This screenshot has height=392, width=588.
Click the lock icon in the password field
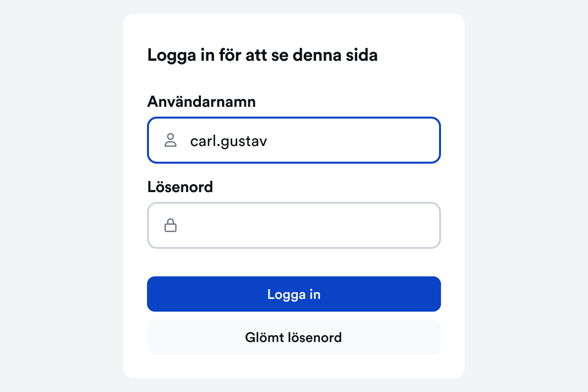click(170, 225)
